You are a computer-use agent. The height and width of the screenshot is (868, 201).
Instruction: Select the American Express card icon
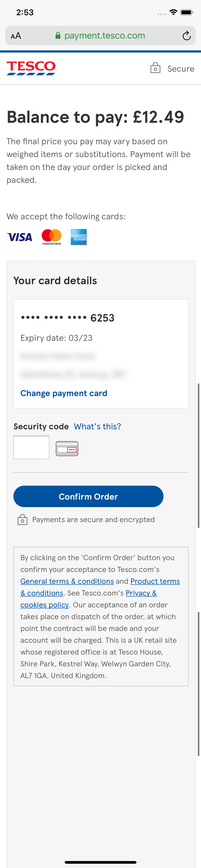(78, 237)
